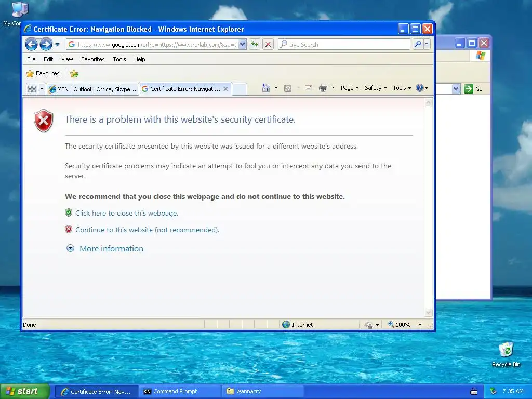Click the search magnifier button
The height and width of the screenshot is (399, 532).
[418, 45]
